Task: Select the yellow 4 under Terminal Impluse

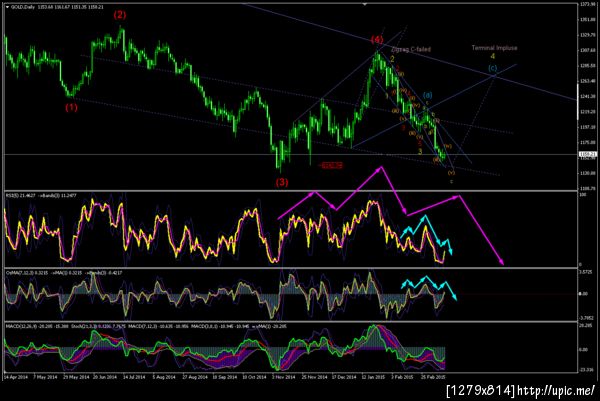Action: (492, 56)
